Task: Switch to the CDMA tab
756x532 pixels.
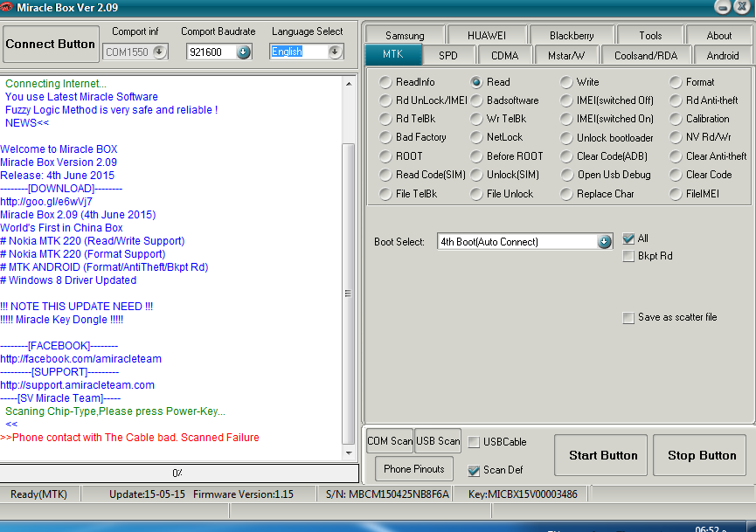Action: coord(505,55)
